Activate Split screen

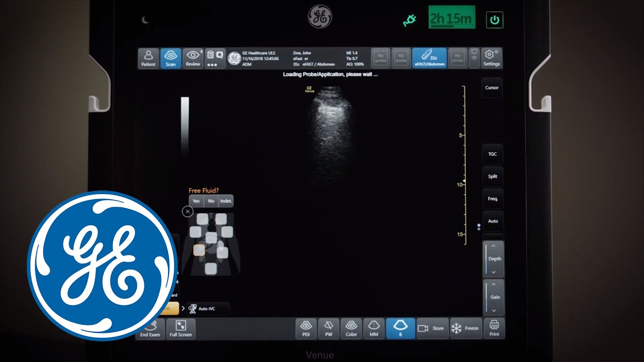(493, 176)
